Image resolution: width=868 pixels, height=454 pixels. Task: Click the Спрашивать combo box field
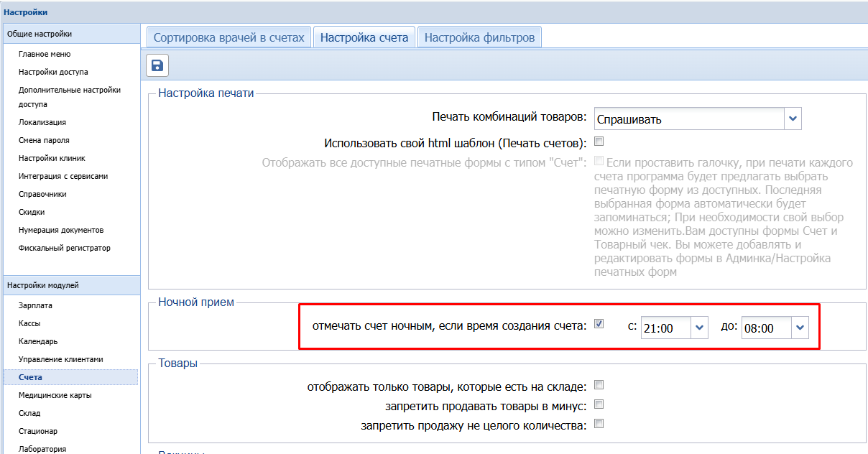click(x=689, y=119)
